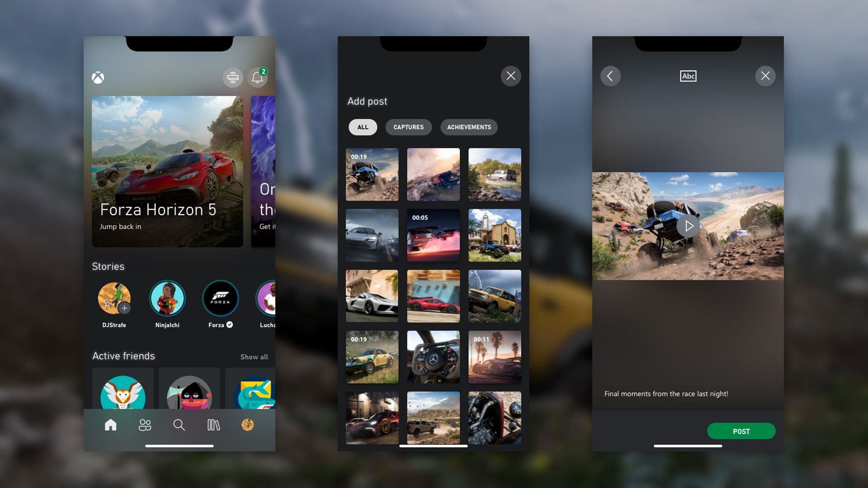868x488 pixels.
Task: Select the ACHIEVEMENTS filter tab
Action: point(468,127)
